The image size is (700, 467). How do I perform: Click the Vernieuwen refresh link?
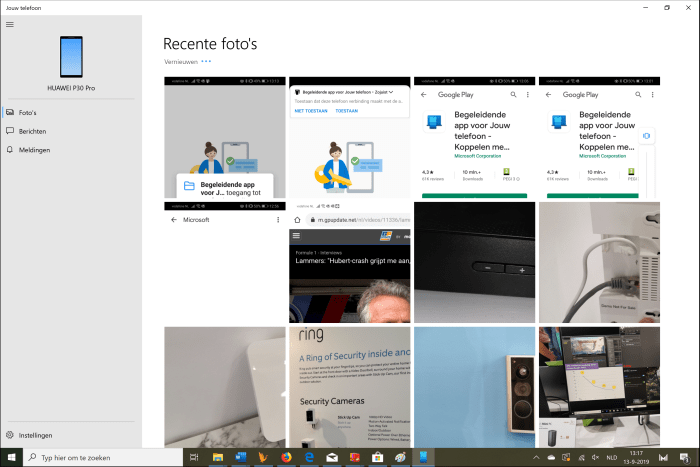(181, 62)
